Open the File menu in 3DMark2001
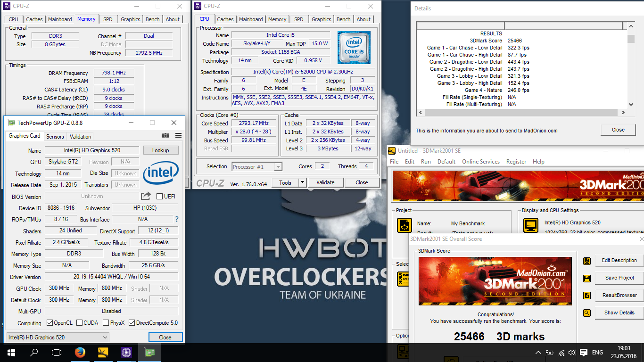Viewport: 644px width, 362px height. pyautogui.click(x=394, y=161)
